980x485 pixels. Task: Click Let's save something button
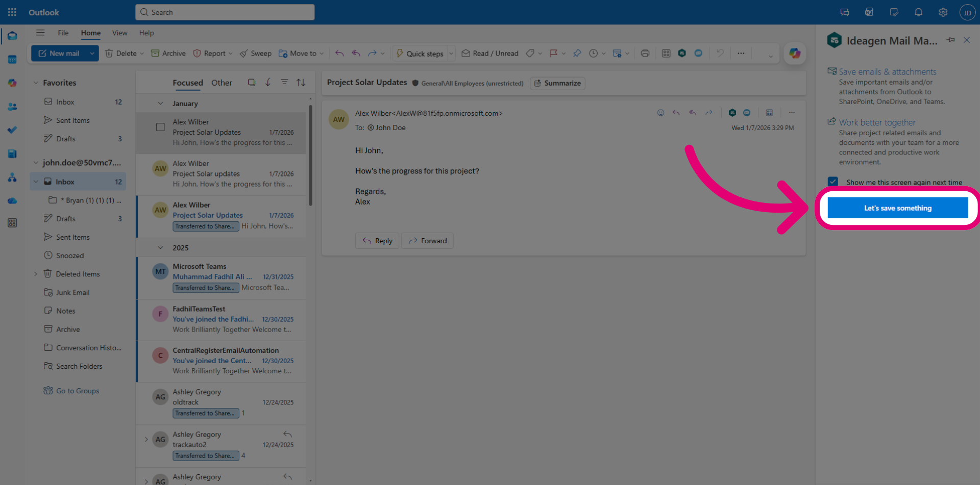click(x=897, y=208)
